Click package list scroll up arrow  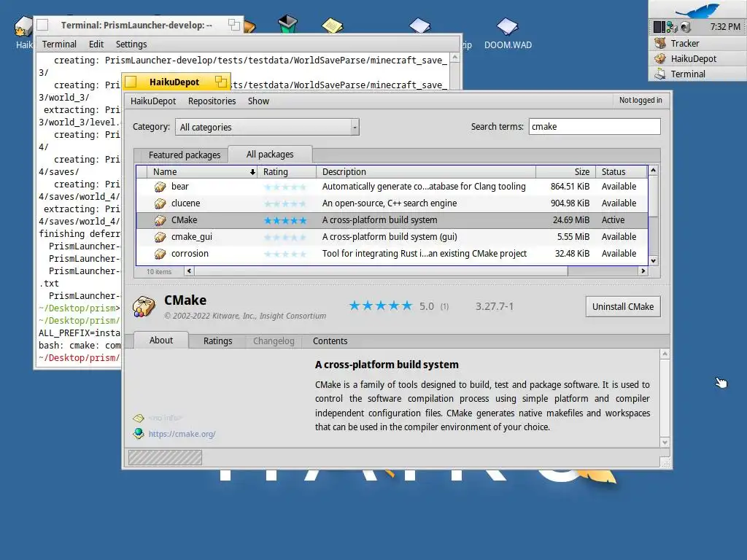coord(653,170)
